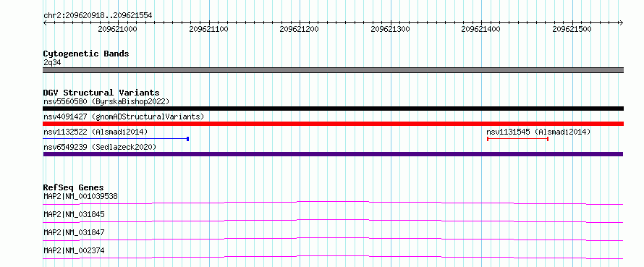Click the MAP2 NM_031847 magenta transcript line
644x267 pixels.
[333, 239]
